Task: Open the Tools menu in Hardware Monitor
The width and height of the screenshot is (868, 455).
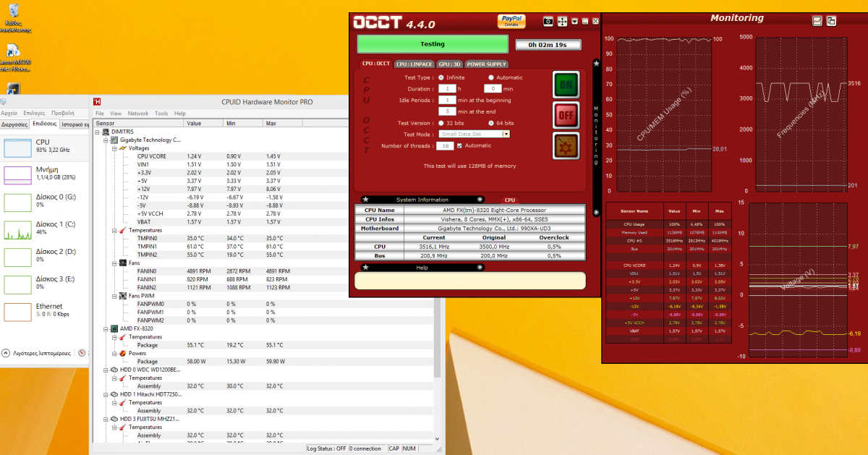Action: [161, 114]
